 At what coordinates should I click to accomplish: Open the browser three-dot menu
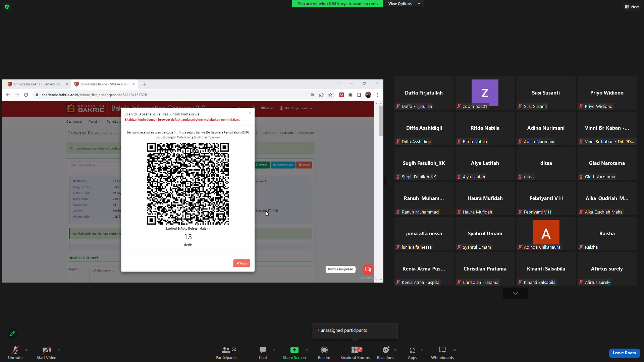click(377, 95)
